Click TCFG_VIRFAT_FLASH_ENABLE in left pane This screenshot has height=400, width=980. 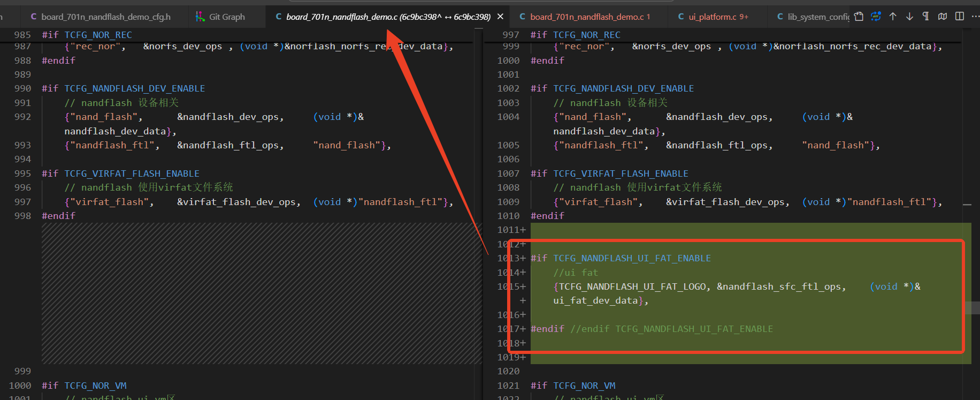point(132,173)
